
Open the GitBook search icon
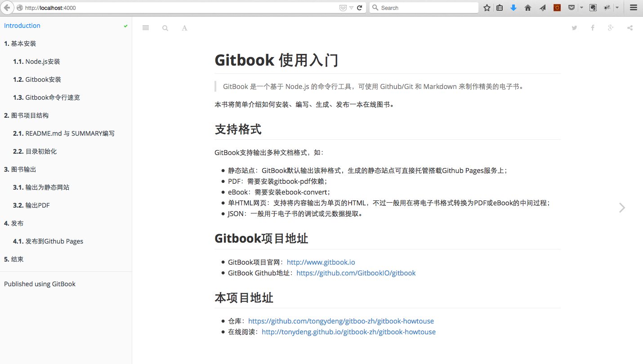pos(165,27)
